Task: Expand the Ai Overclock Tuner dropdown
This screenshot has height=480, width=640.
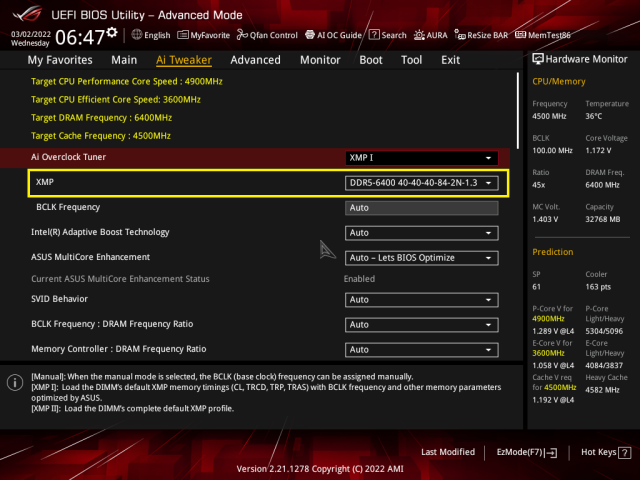Action: 421,158
